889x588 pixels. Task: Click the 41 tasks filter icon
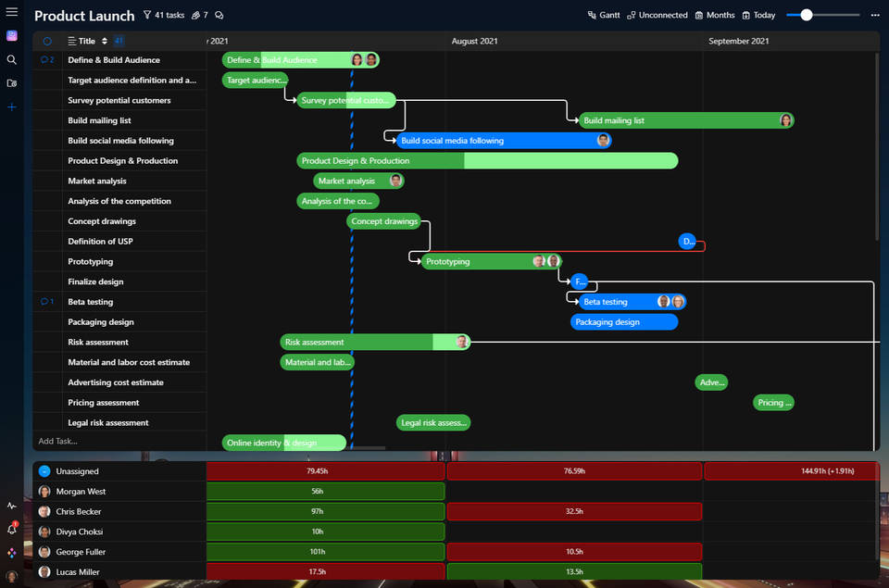pyautogui.click(x=147, y=16)
